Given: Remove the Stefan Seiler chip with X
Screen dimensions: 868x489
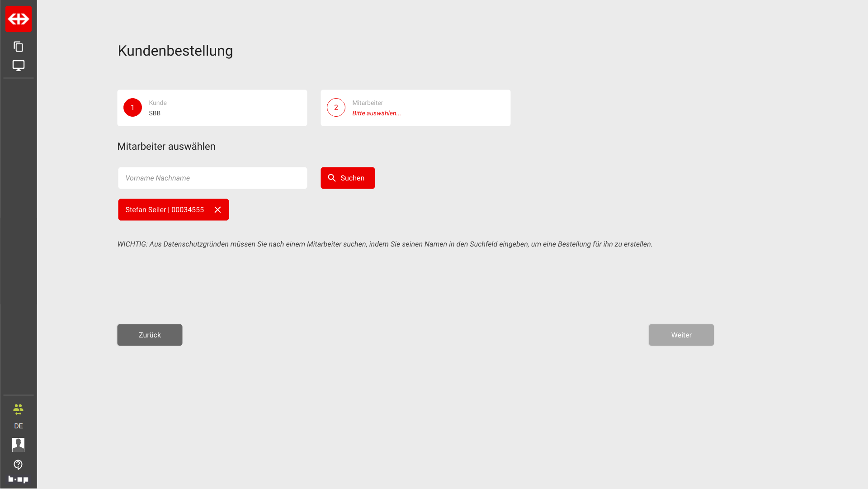Looking at the screenshot, I should 218,210.
